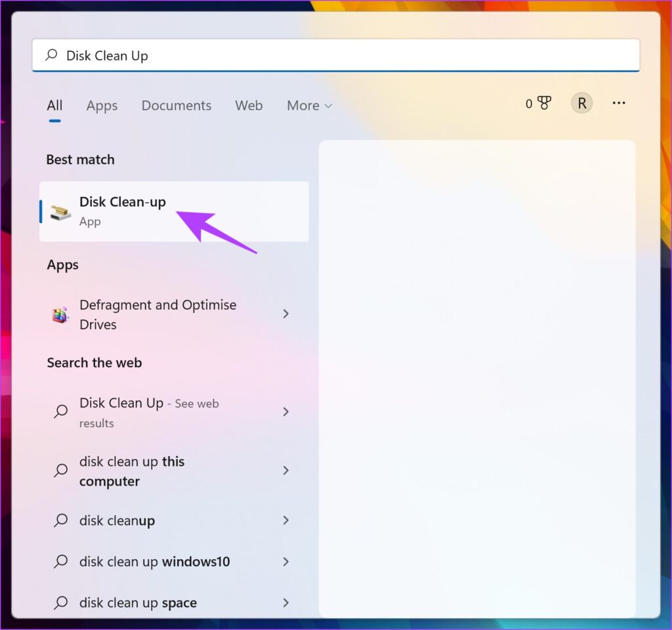Expand the 'disk clean up windows10' suggestion arrow
Viewport: 672px width, 630px height.
click(285, 562)
